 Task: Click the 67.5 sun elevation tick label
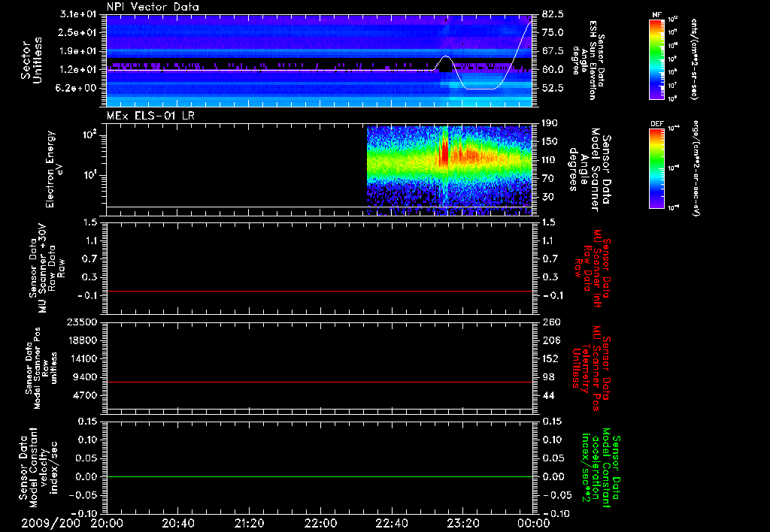553,51
